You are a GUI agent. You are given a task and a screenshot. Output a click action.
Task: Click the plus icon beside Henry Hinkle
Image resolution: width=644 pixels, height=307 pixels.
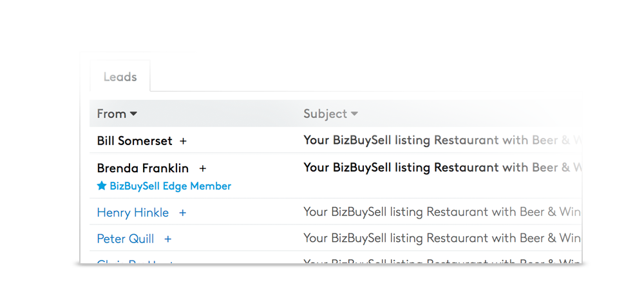pyautogui.click(x=183, y=213)
